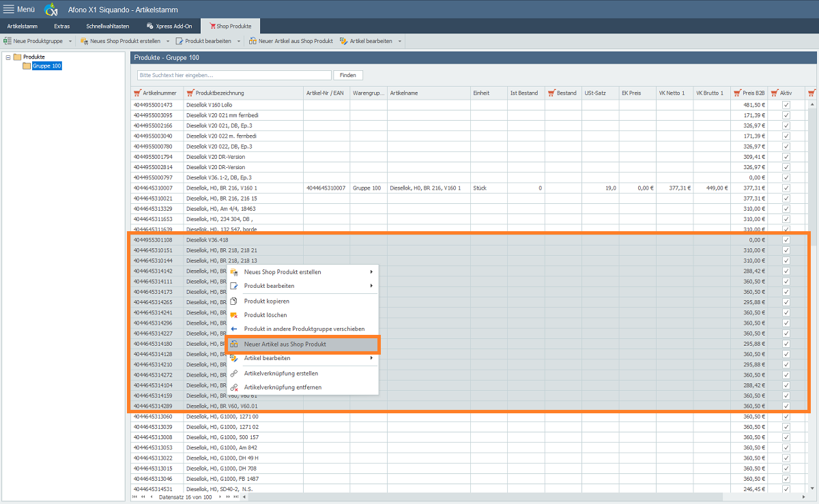
Task: Go to first record navigator icon
Action: click(134, 498)
